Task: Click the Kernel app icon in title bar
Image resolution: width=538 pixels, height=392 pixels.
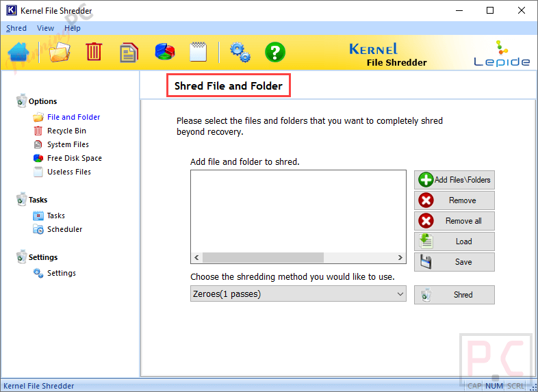Action: tap(12, 10)
